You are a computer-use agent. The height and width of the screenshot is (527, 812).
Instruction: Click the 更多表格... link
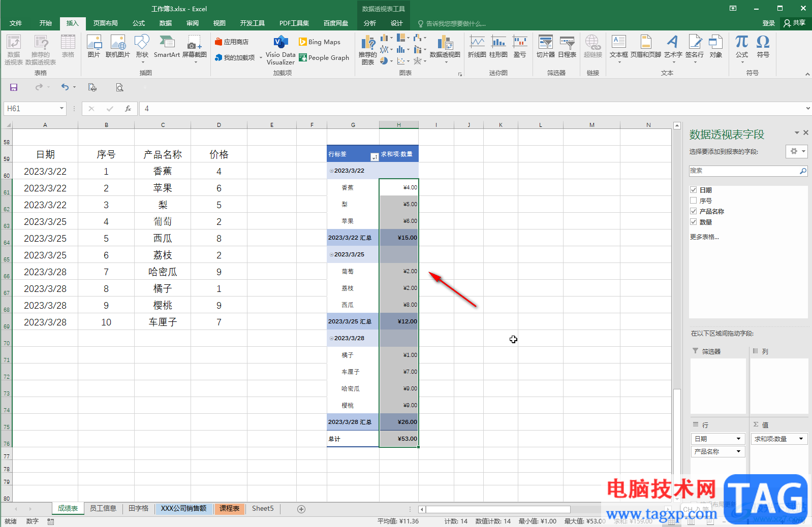[x=704, y=237]
